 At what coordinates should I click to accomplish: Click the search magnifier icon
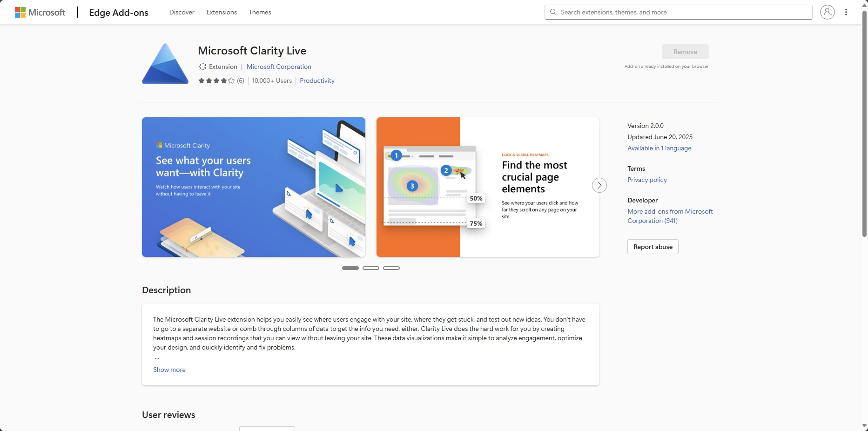[x=553, y=12]
